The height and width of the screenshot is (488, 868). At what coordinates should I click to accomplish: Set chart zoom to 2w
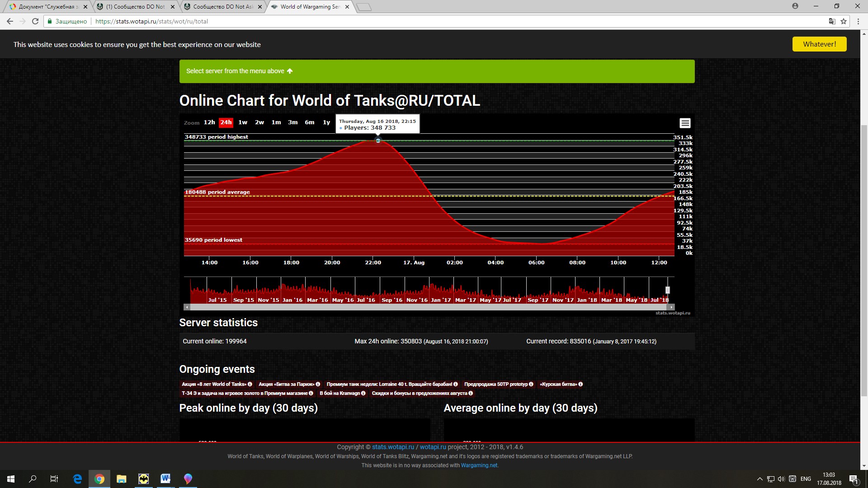pos(259,122)
